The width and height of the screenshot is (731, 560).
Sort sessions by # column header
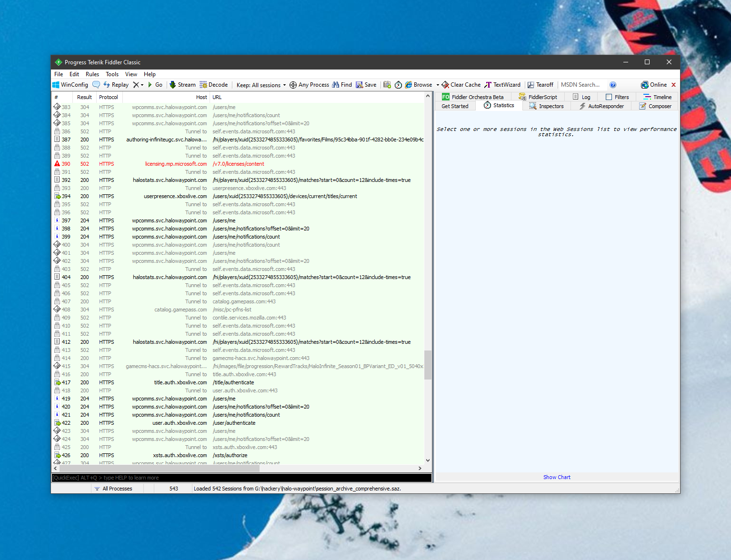click(62, 97)
